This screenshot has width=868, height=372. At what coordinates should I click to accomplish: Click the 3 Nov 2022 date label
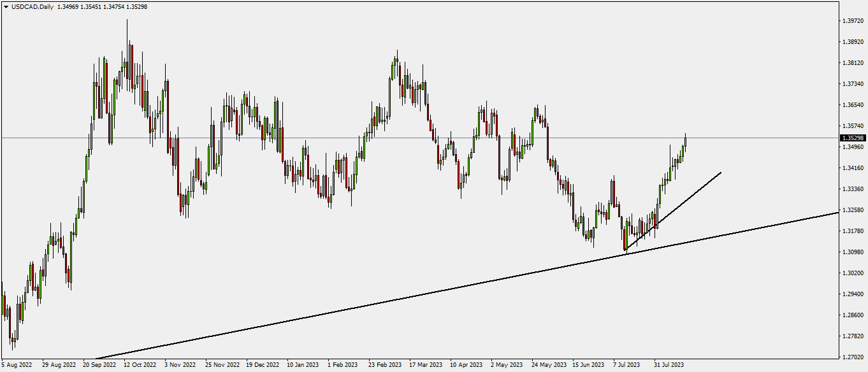click(x=180, y=366)
